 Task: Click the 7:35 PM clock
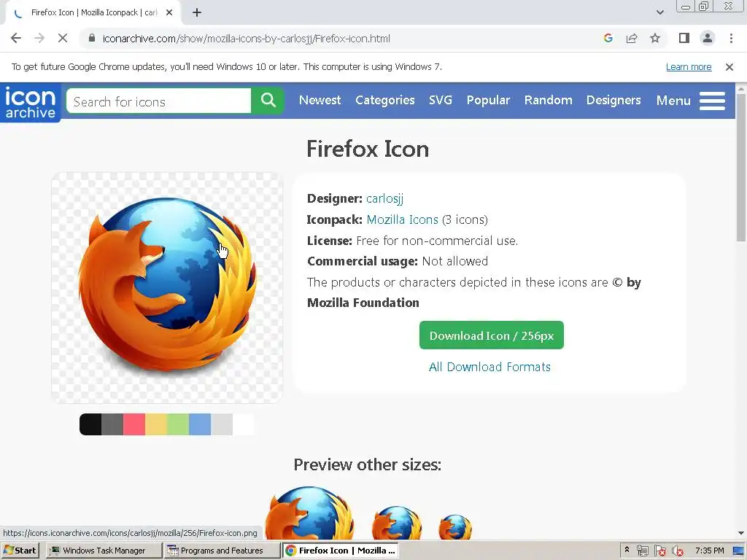click(x=709, y=551)
